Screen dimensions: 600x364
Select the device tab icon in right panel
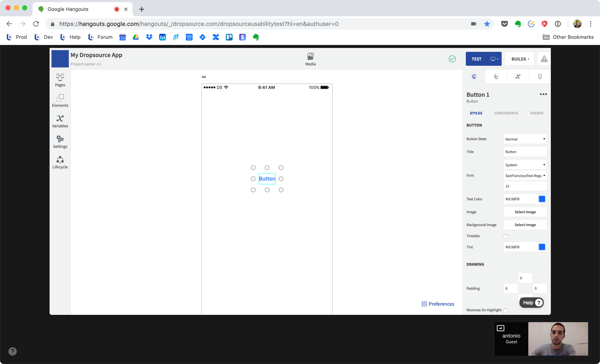540,77
